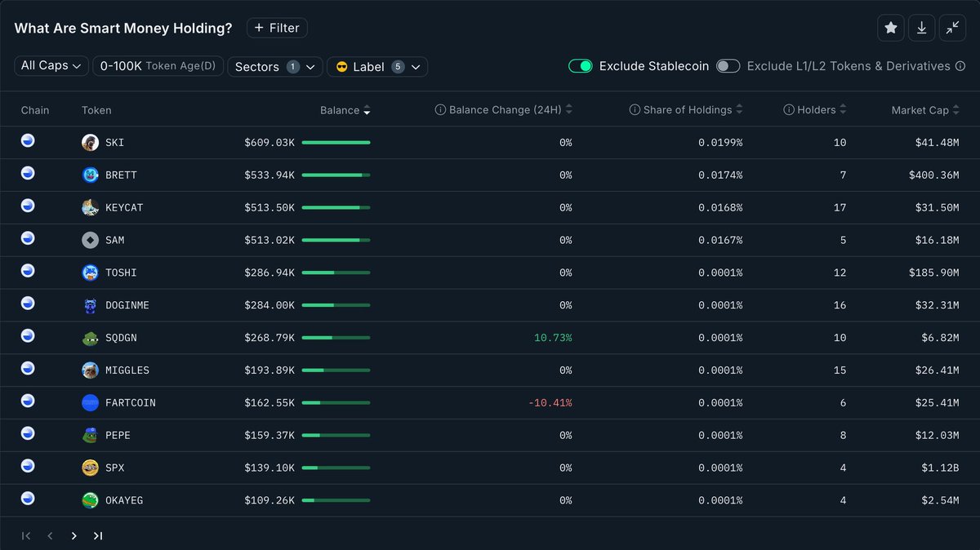Click the chain icon in BRETT row
Viewport: 980px width, 550px height.
pos(28,173)
